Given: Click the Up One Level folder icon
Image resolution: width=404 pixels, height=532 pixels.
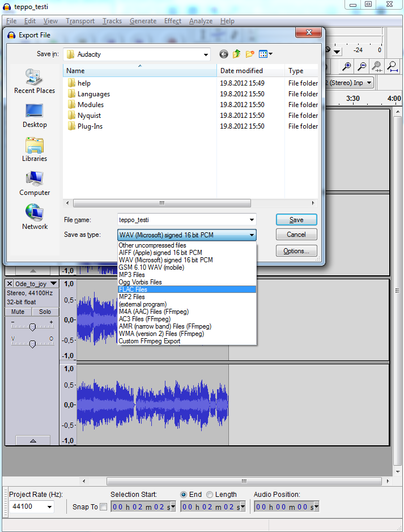Looking at the screenshot, I should [237, 54].
